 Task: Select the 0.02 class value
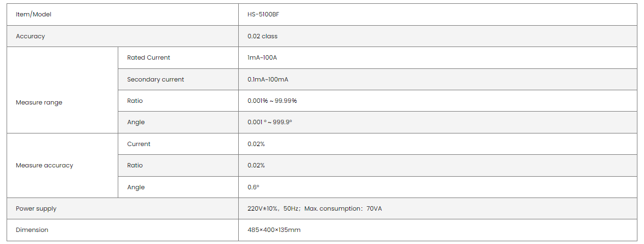click(x=262, y=36)
